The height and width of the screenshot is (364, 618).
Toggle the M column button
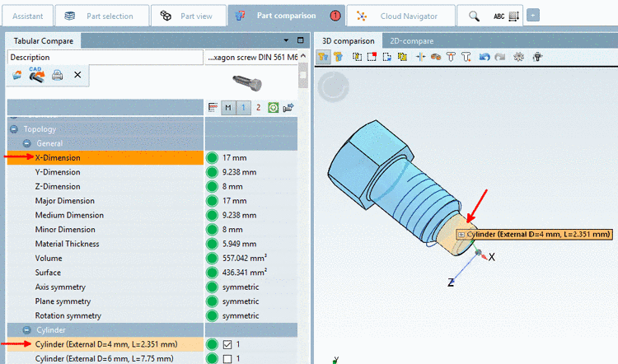tap(228, 108)
